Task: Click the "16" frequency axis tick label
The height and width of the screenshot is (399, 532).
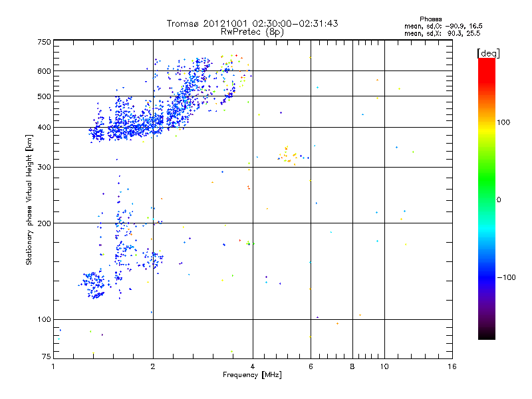Action: click(452, 366)
